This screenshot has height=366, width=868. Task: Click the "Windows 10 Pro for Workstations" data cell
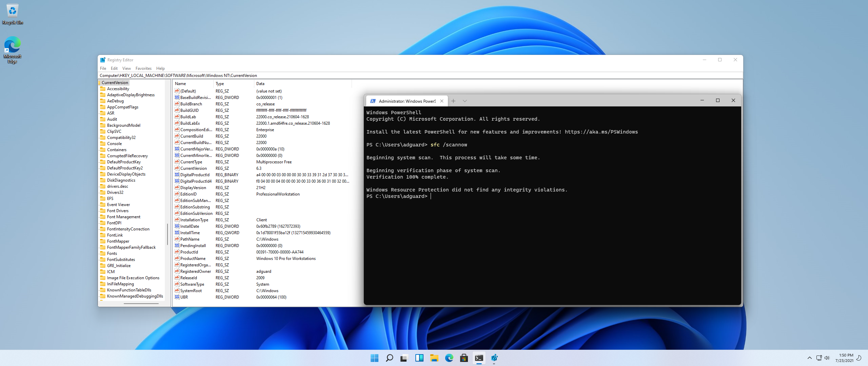coord(286,259)
